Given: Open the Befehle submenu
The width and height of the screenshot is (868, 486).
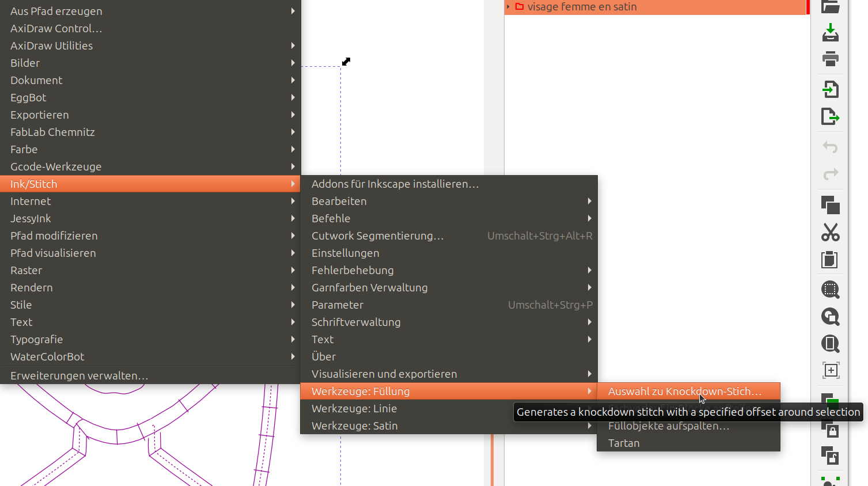Looking at the screenshot, I should pos(449,218).
